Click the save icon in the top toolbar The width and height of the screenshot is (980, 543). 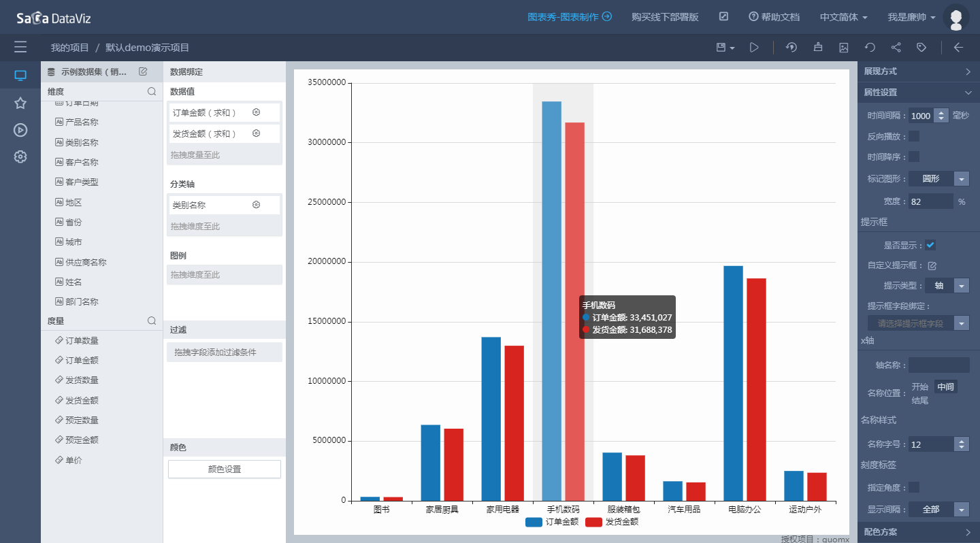721,48
